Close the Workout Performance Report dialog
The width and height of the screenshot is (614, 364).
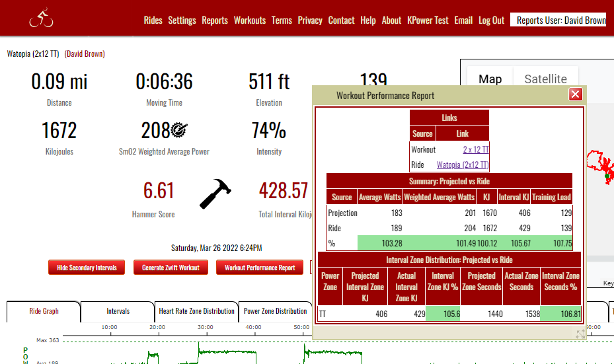(x=575, y=94)
